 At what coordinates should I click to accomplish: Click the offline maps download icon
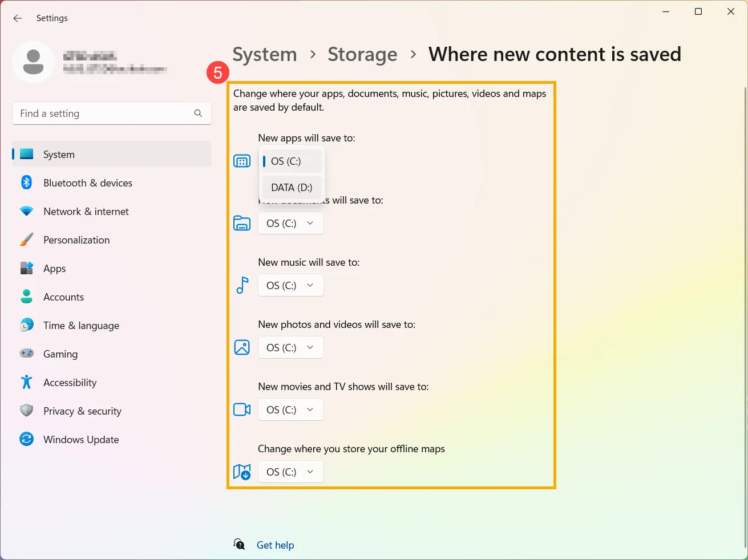(242, 472)
